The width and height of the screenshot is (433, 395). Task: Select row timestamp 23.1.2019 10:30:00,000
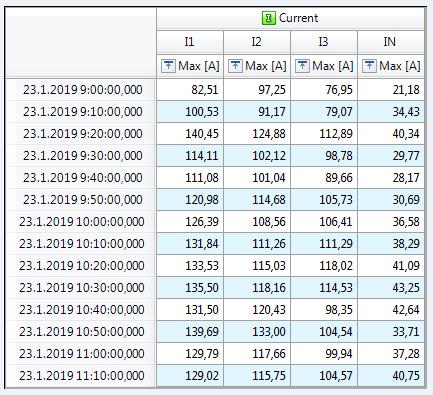(x=82, y=288)
